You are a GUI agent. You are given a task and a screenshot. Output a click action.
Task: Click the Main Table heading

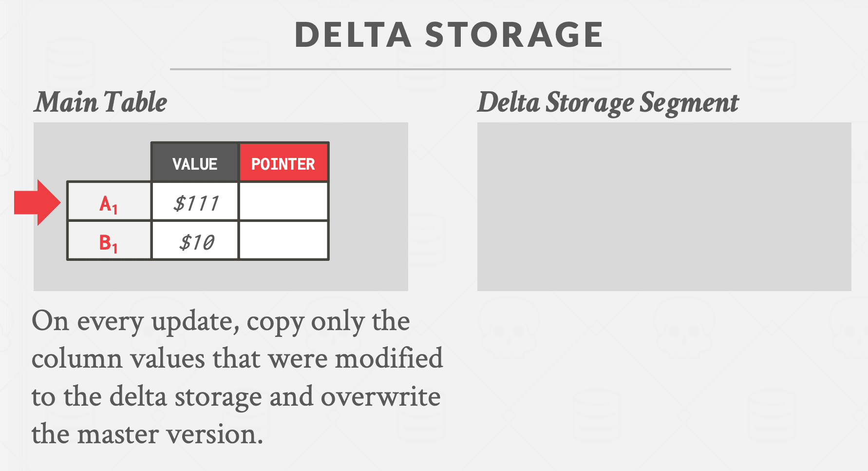pos(101,102)
